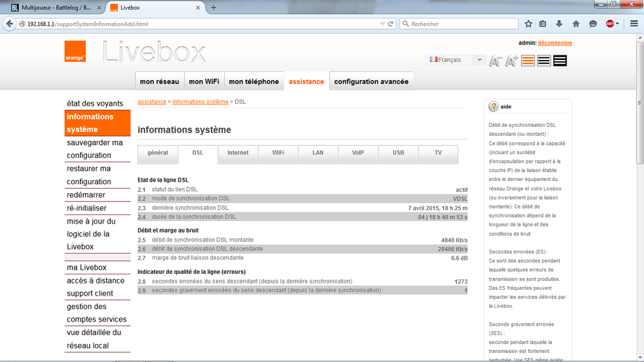Click the address bar URL field
The image size is (644, 362).
(x=201, y=24)
